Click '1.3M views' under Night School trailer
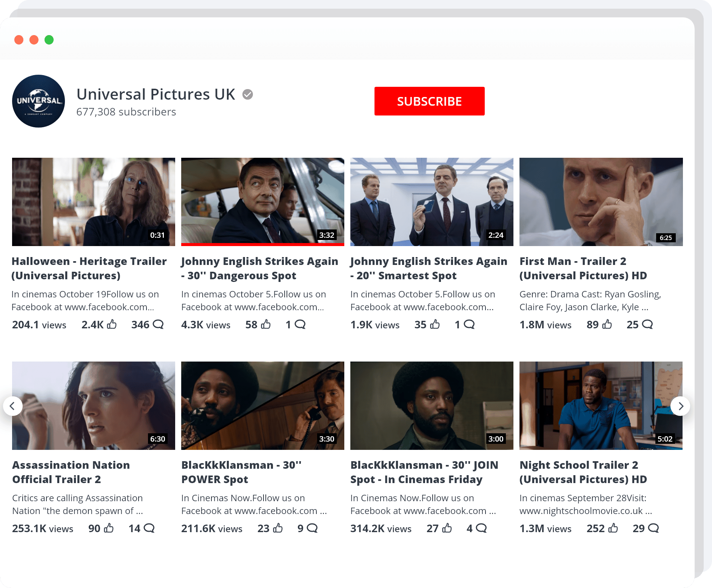 [x=546, y=528]
